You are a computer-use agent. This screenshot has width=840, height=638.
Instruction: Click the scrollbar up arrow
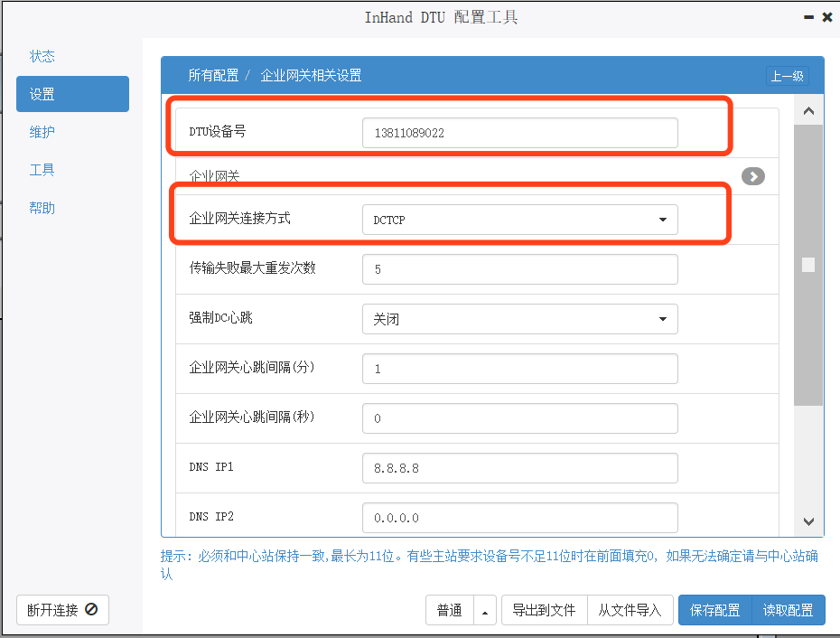[x=808, y=111]
